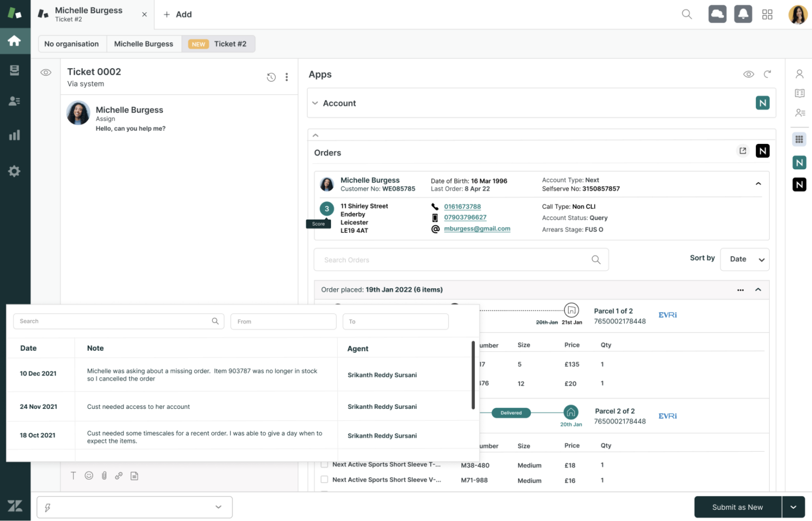Open the cloud app icon in top bar
812x521 pixels.
pyautogui.click(x=717, y=14)
